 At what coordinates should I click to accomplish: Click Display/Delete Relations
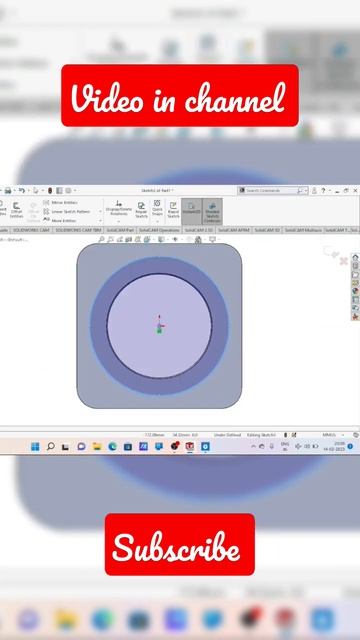click(x=119, y=209)
